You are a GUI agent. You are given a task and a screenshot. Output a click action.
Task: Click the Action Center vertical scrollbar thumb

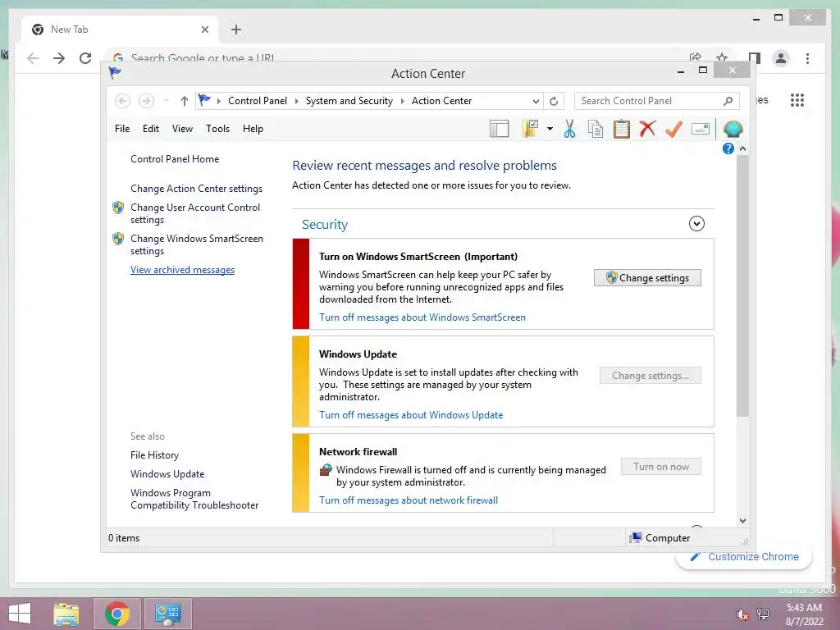pos(742,286)
